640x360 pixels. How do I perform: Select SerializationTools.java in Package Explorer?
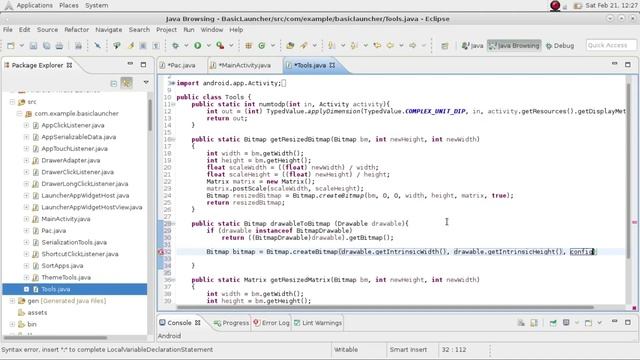point(74,242)
